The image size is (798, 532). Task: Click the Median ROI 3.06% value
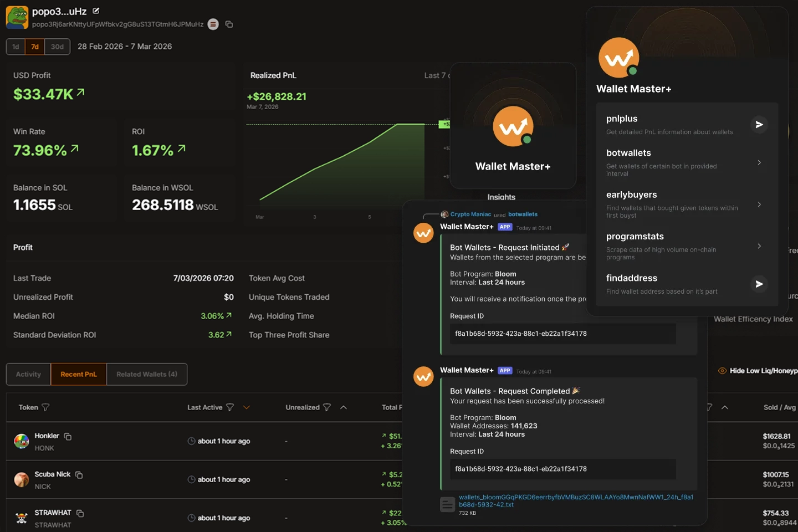click(216, 316)
